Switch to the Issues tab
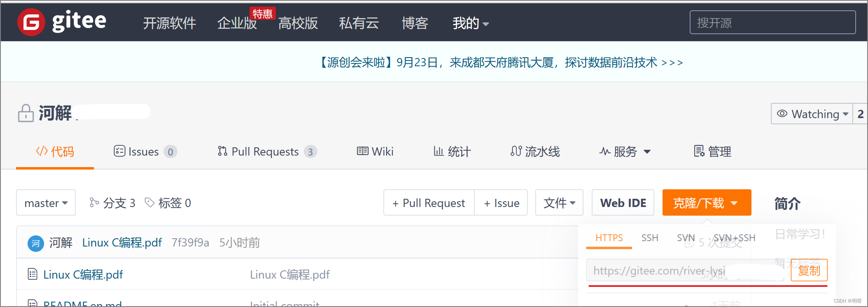The width and height of the screenshot is (868, 307). (x=145, y=151)
